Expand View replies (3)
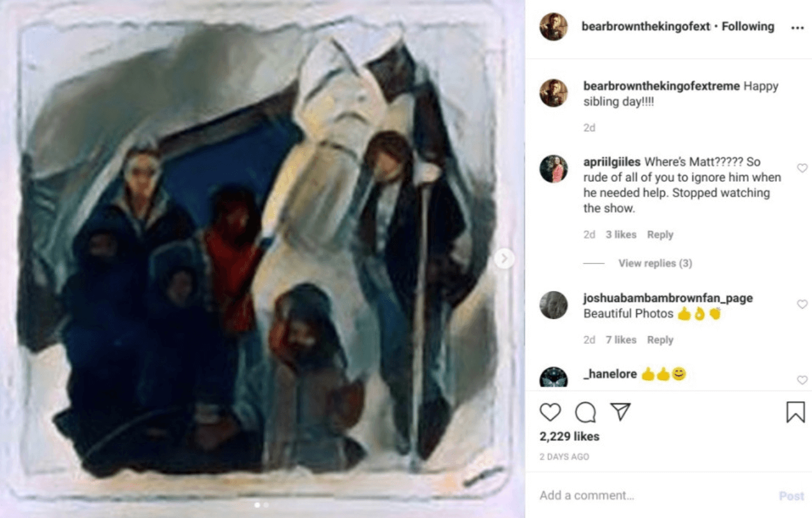Screen dimensions: 812x518 [x=655, y=263]
